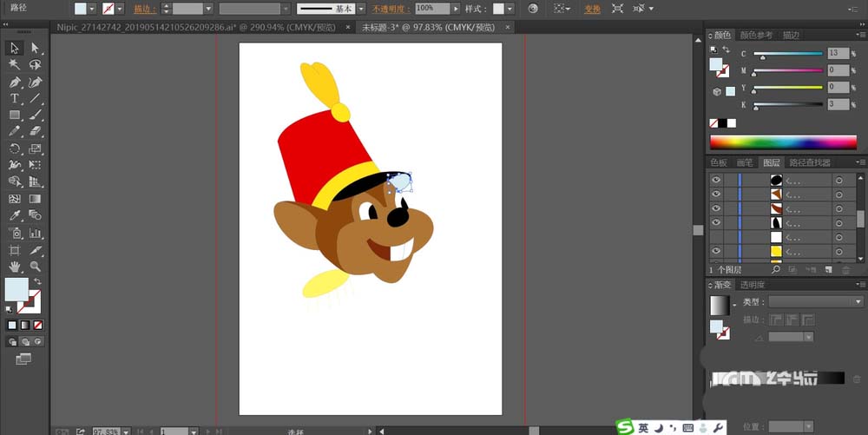Activate the Eraser tool

click(x=36, y=131)
